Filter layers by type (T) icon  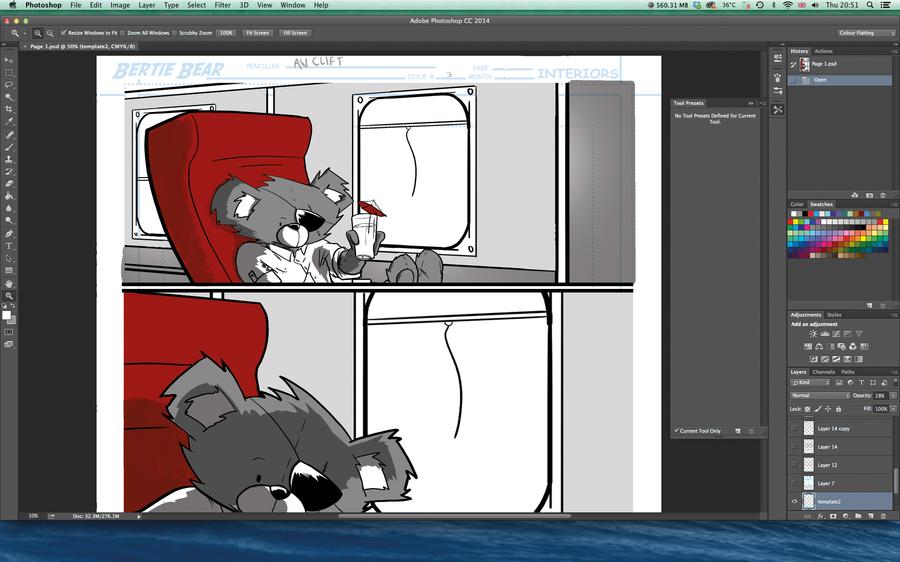pos(862,382)
